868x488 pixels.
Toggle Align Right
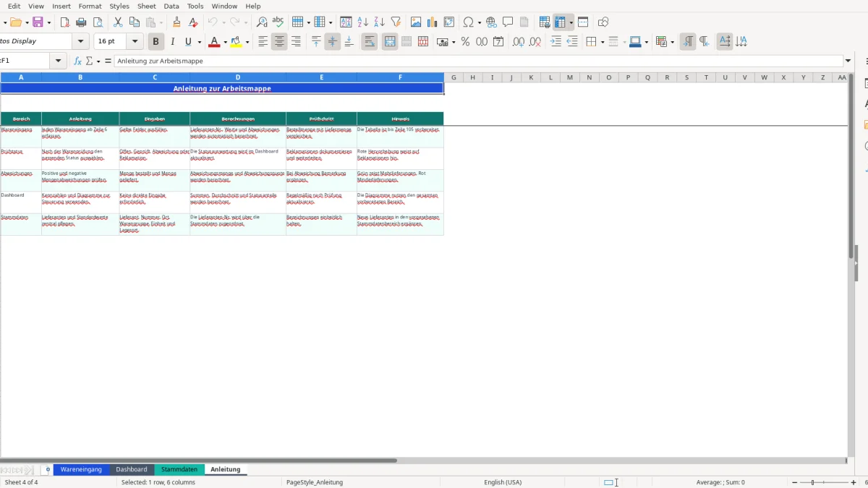point(296,42)
